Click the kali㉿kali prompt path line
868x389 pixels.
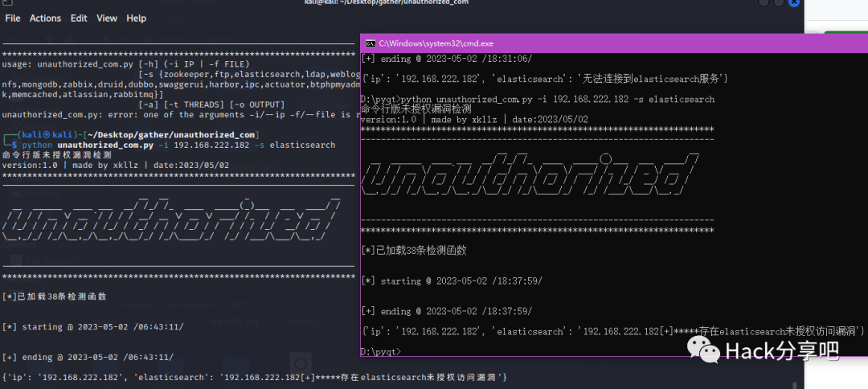pyautogui.click(x=132, y=135)
